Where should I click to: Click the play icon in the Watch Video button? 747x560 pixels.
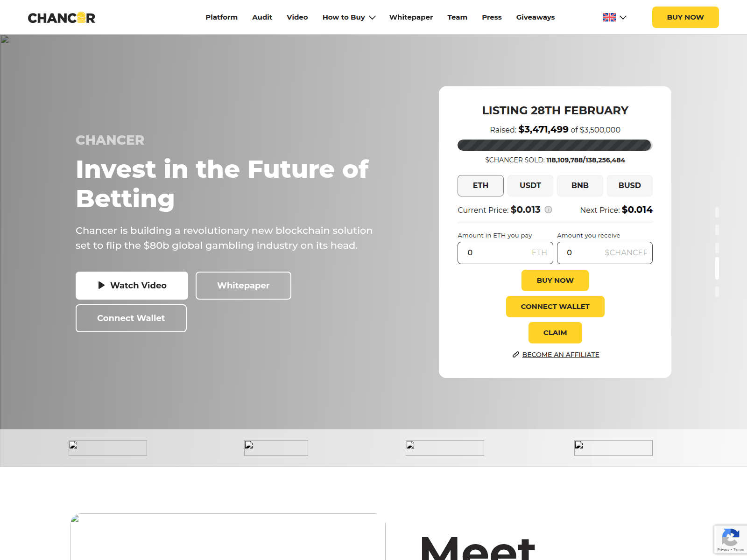click(101, 285)
